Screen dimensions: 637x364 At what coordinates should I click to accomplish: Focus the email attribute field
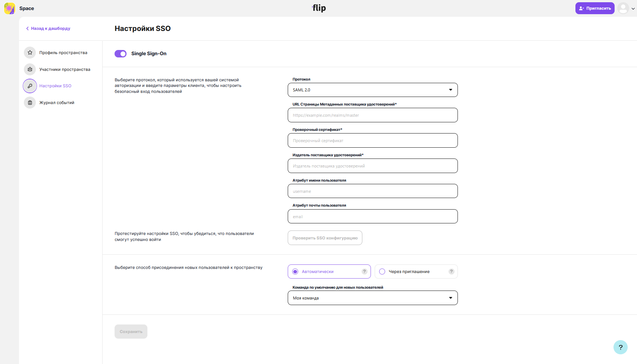coord(372,216)
